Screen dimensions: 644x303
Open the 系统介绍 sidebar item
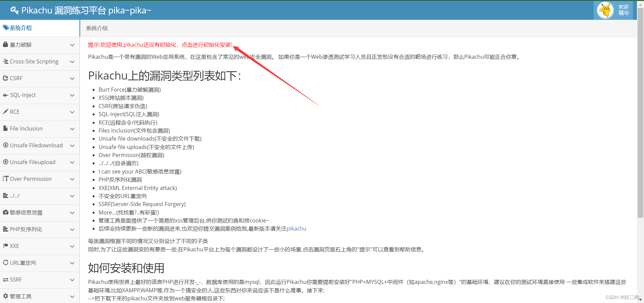click(x=40, y=28)
